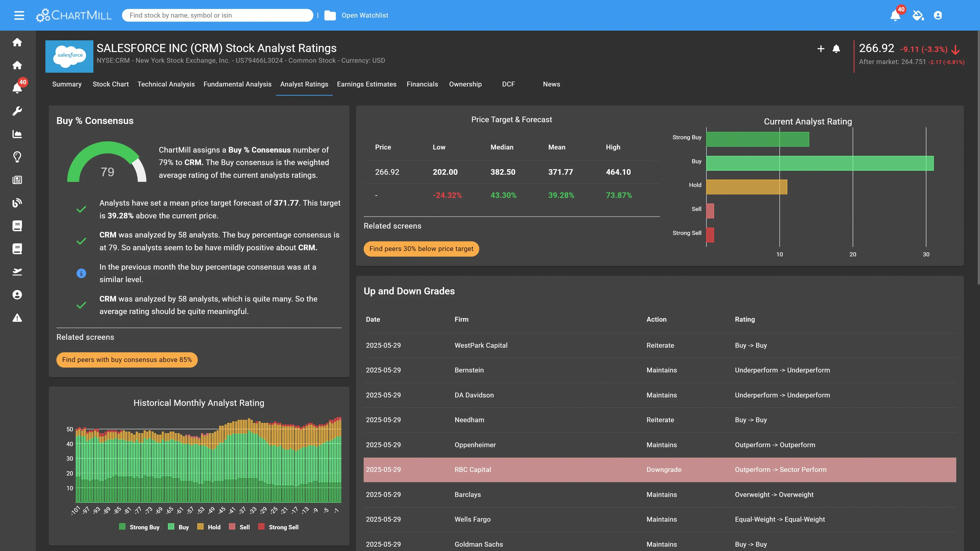Switch to the Stock Chart tab

coord(111,84)
